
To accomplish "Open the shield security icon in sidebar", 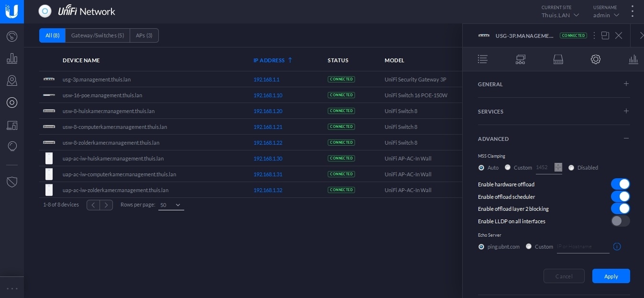I will (x=12, y=182).
